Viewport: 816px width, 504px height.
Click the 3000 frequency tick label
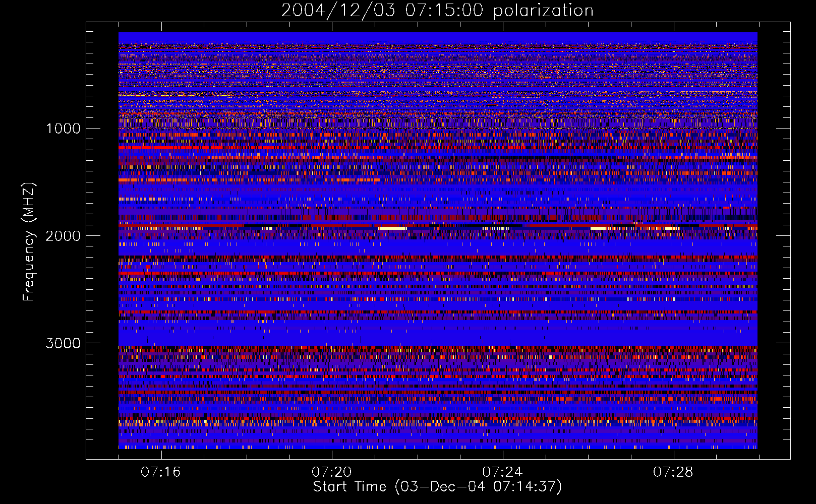pos(63,343)
